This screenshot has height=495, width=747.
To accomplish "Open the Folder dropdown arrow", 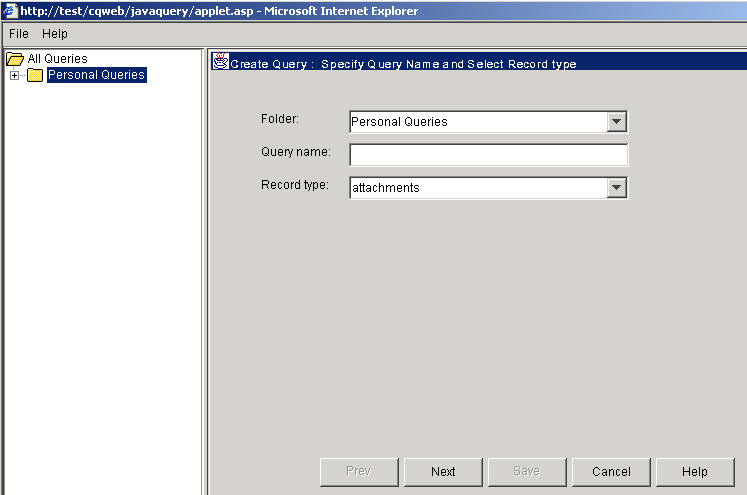I will coord(616,121).
